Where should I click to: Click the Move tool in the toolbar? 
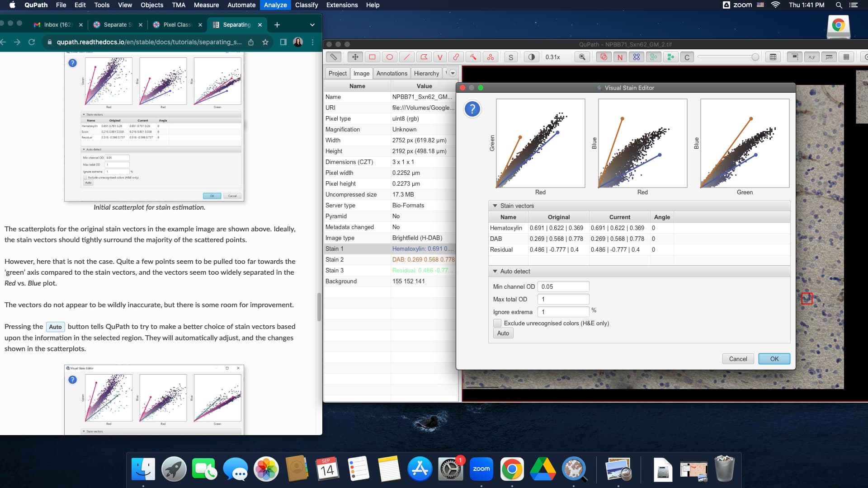coord(355,57)
